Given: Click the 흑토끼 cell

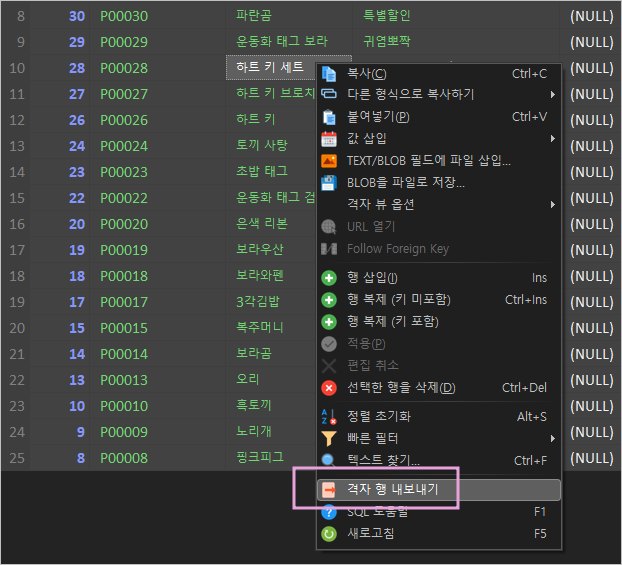Looking at the screenshot, I should pyautogui.click(x=271, y=406).
